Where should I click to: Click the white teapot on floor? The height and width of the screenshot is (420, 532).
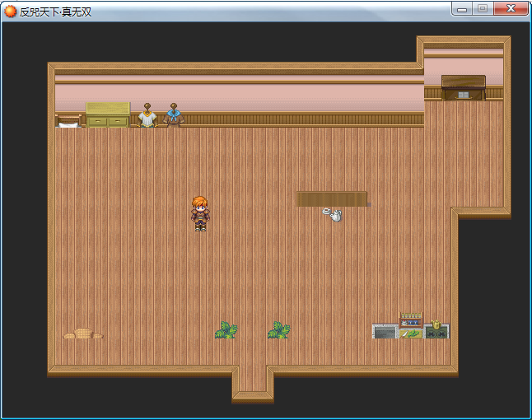click(x=336, y=216)
